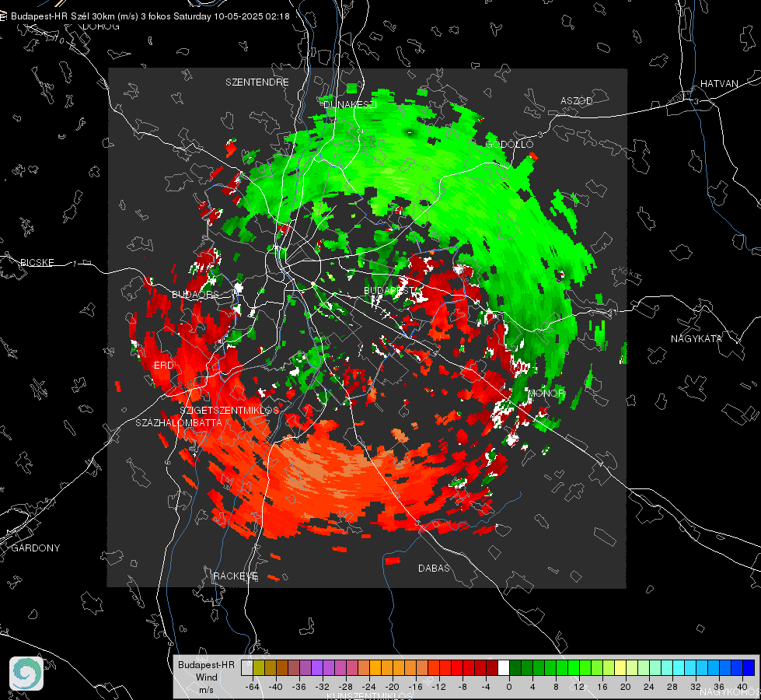Click the SZENTENDRE town label
761x700 pixels.
click(257, 82)
